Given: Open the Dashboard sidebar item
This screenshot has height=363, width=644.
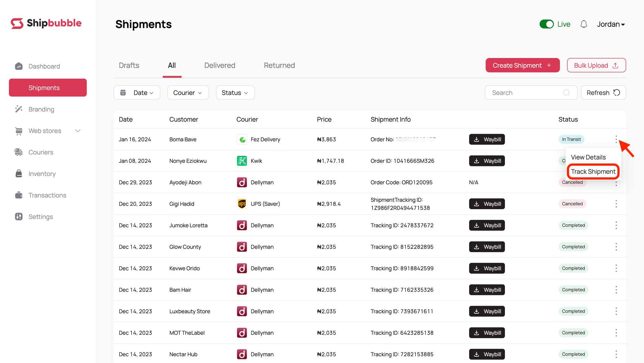Looking at the screenshot, I should tap(44, 66).
